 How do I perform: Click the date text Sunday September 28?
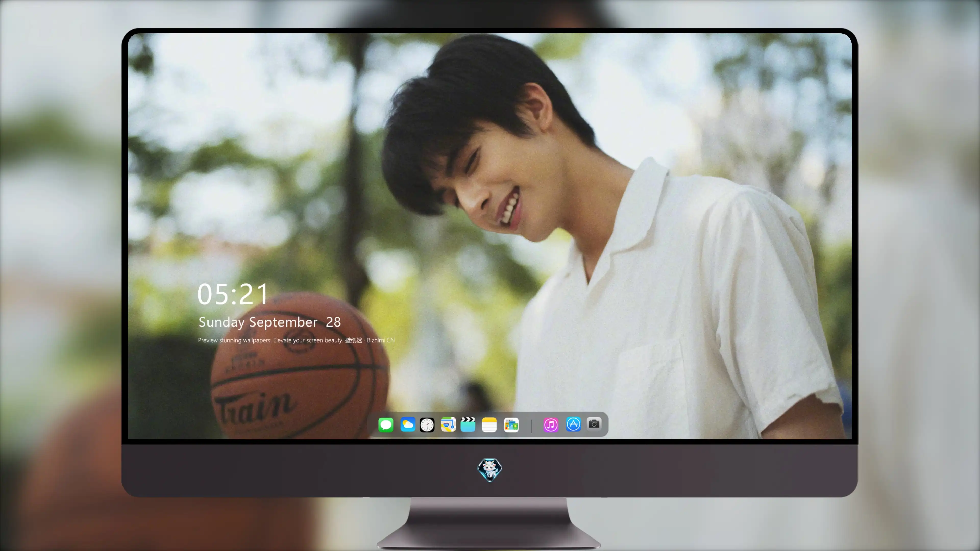(x=270, y=322)
